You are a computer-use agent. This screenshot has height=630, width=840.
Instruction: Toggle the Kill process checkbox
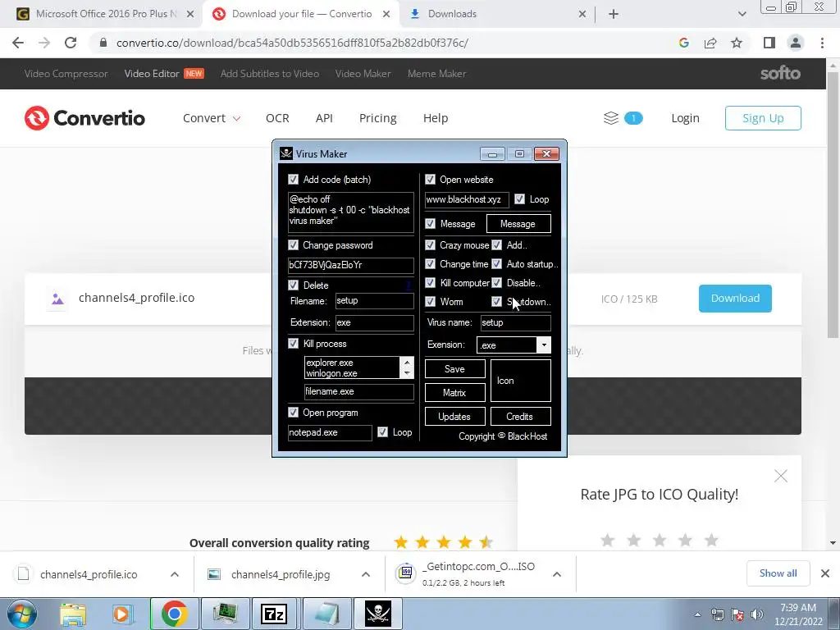(293, 344)
